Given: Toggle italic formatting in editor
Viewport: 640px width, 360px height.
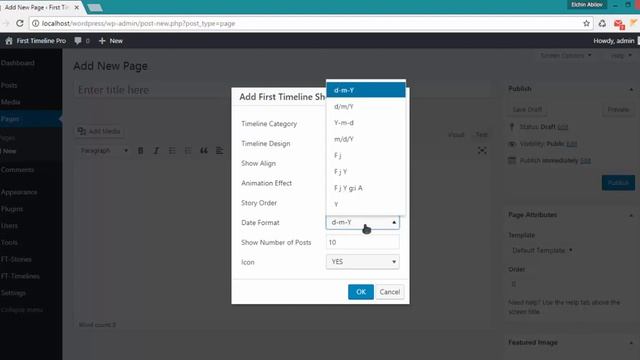Looking at the screenshot, I should click(x=156, y=151).
